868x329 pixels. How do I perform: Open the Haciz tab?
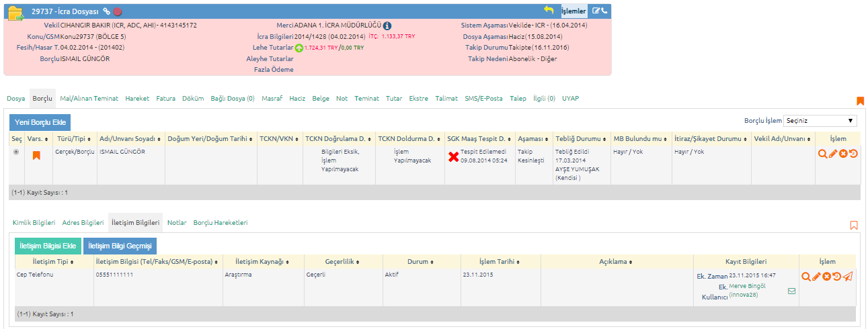point(297,99)
